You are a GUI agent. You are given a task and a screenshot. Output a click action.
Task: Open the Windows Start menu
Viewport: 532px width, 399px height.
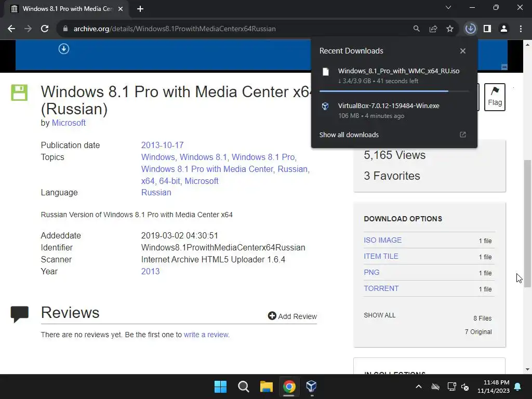[x=220, y=387]
